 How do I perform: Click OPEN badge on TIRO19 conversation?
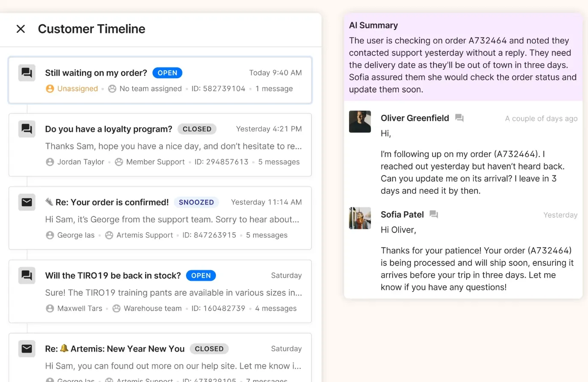pyautogui.click(x=201, y=276)
